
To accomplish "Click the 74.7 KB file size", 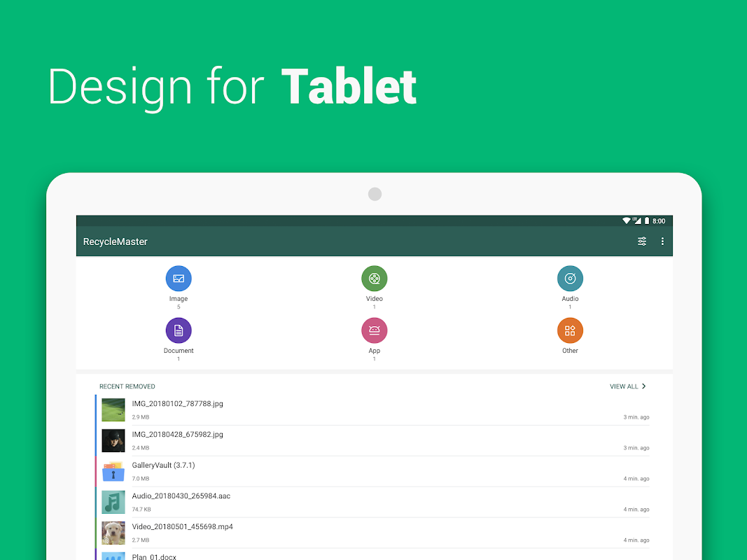I will point(141,510).
